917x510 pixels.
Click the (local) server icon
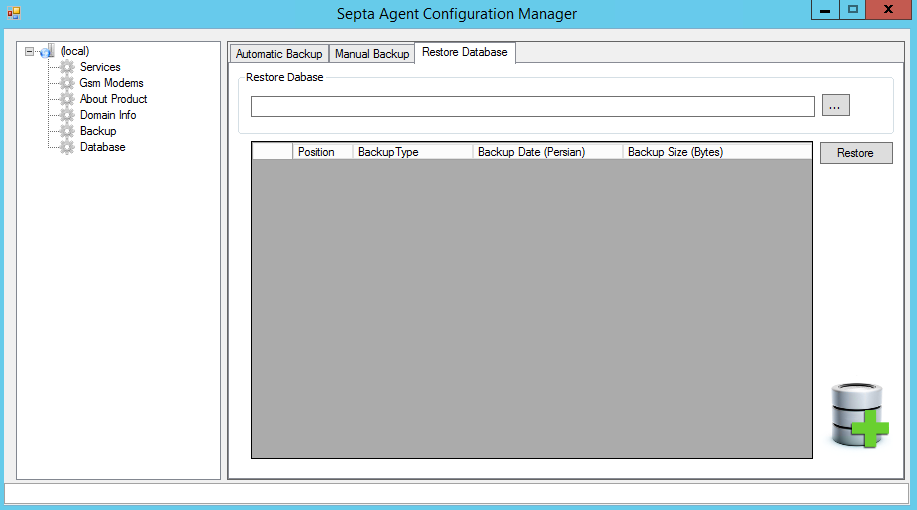tap(48, 51)
